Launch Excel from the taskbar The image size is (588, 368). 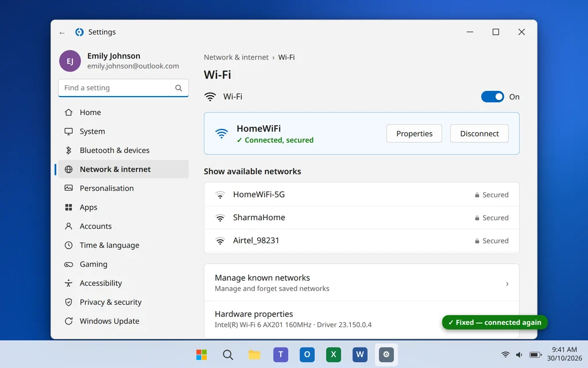[x=334, y=354]
